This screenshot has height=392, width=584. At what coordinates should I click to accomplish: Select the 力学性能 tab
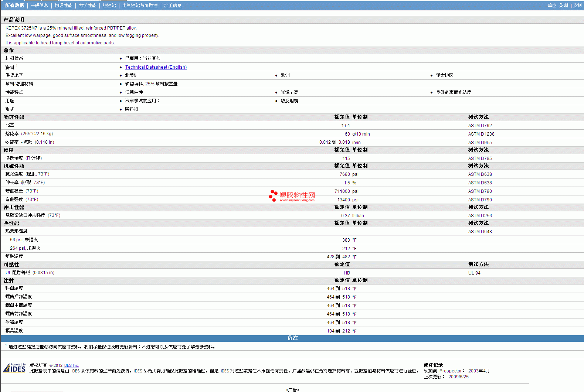point(87,6)
